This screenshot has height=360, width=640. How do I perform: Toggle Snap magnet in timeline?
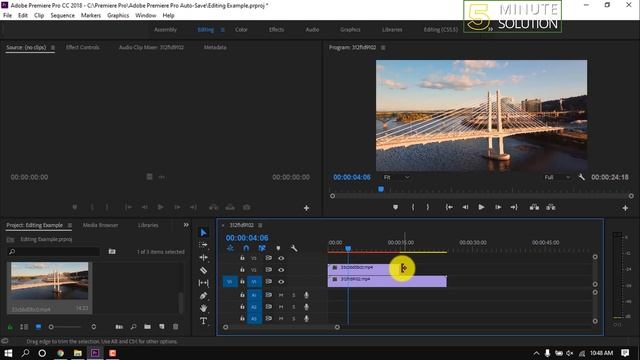pyautogui.click(x=246, y=248)
